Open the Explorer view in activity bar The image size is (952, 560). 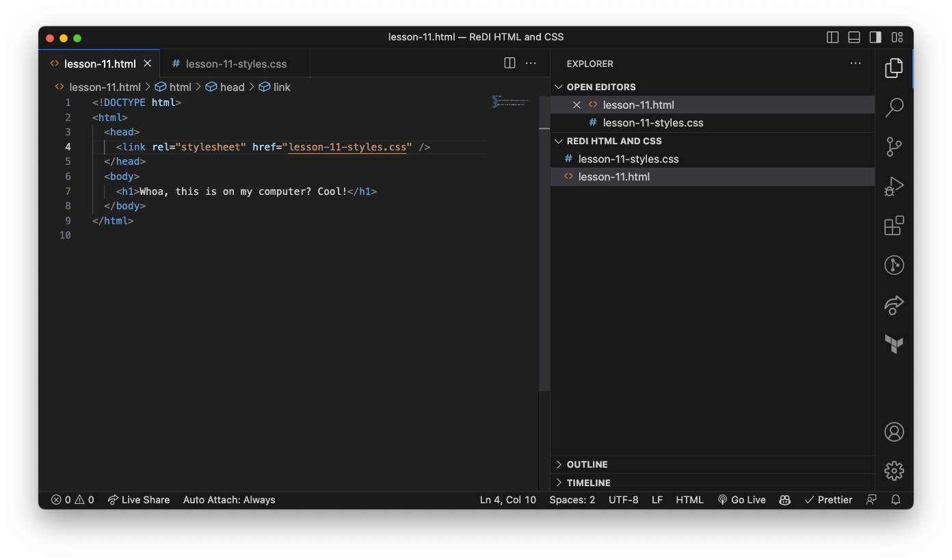click(894, 68)
